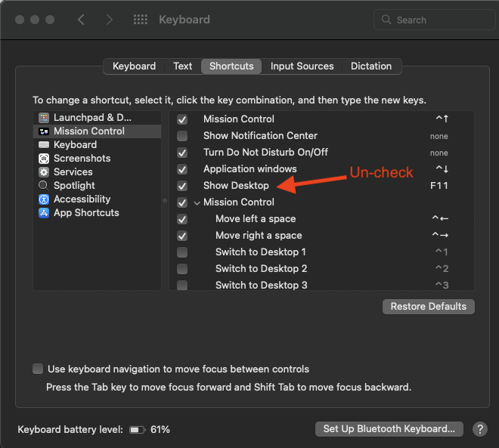Image resolution: width=499 pixels, height=448 pixels.
Task: Collapse the Mission Control shortcut group
Action: (197, 202)
